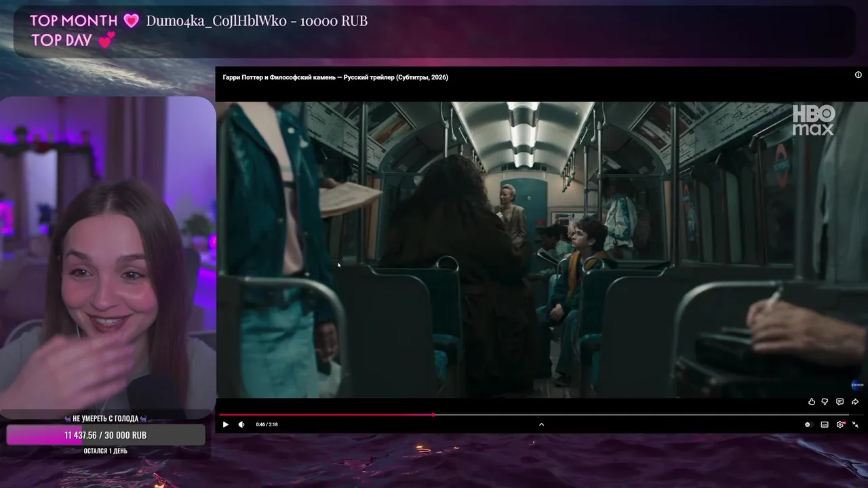Click the TOP DAY label
This screenshot has height=488, width=868.
click(62, 40)
